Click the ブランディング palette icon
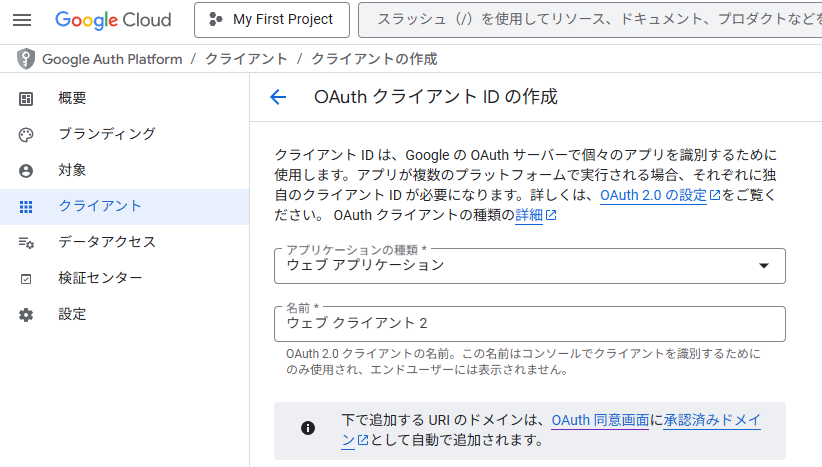 point(26,135)
